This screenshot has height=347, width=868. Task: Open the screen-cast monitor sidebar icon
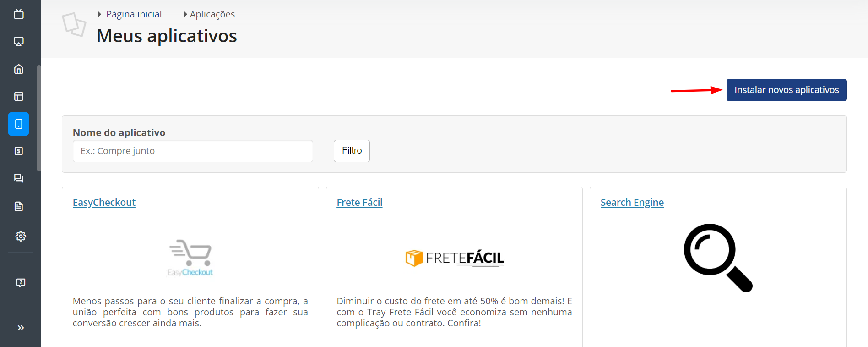pos(19,42)
